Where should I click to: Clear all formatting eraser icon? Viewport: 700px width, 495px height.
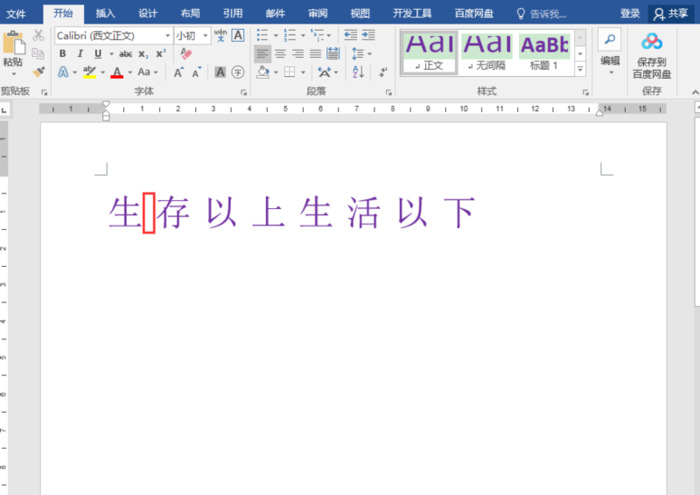click(x=186, y=54)
